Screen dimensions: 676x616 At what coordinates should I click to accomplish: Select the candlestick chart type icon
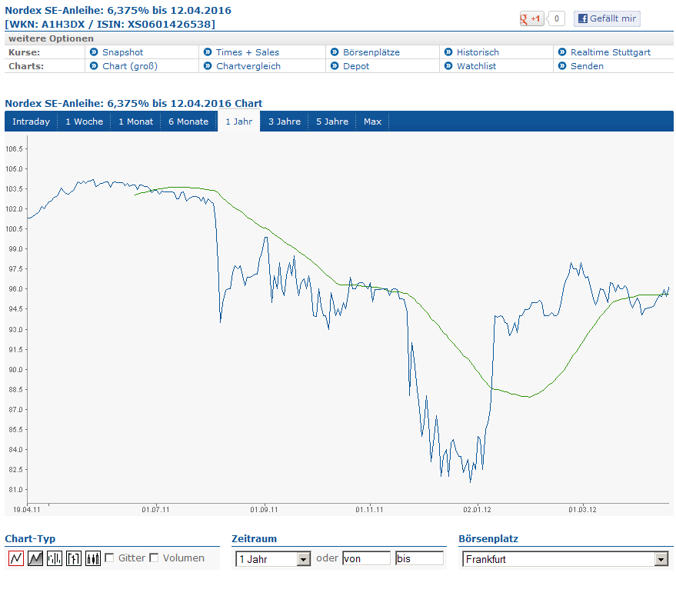coord(93,558)
